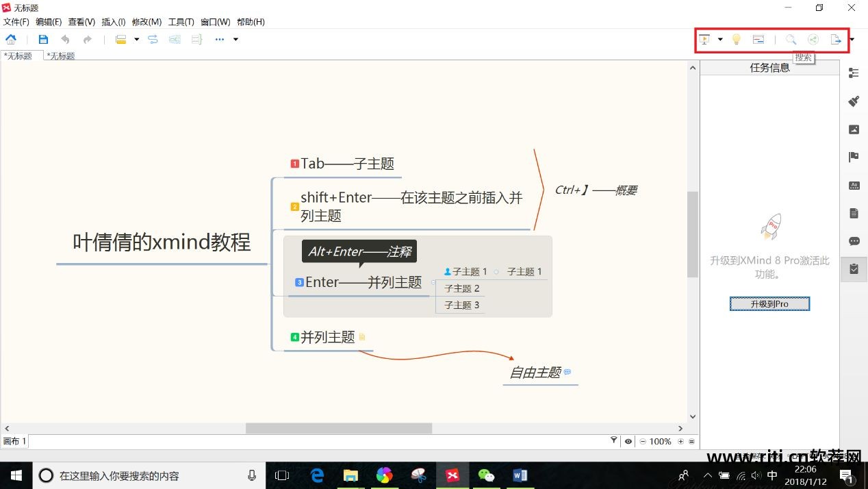The image size is (868, 489).
Task: Save the mind map with the save icon
Action: click(x=43, y=39)
